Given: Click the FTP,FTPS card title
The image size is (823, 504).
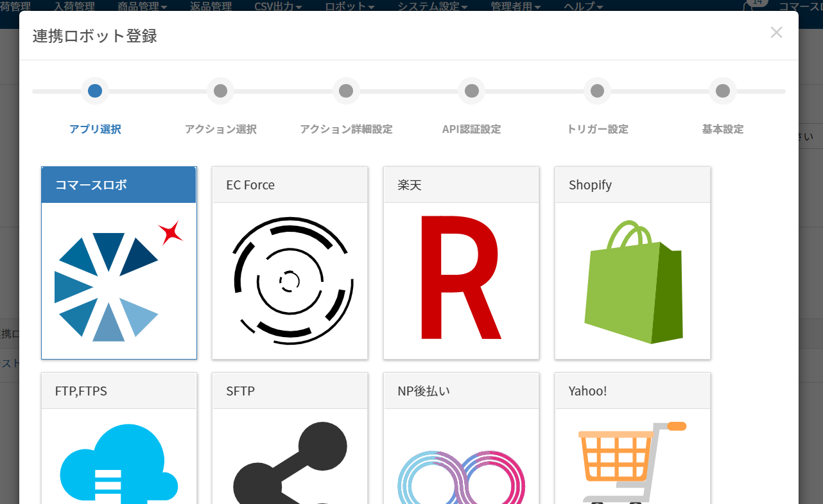Looking at the screenshot, I should pyautogui.click(x=81, y=391).
